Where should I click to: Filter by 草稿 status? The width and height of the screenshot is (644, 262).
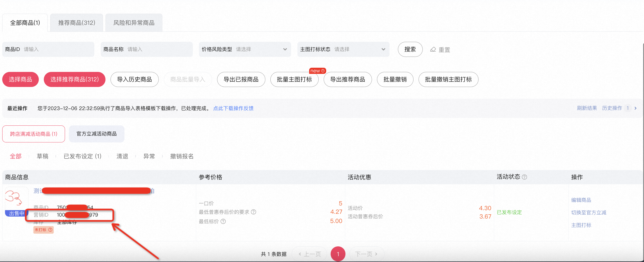click(x=42, y=156)
